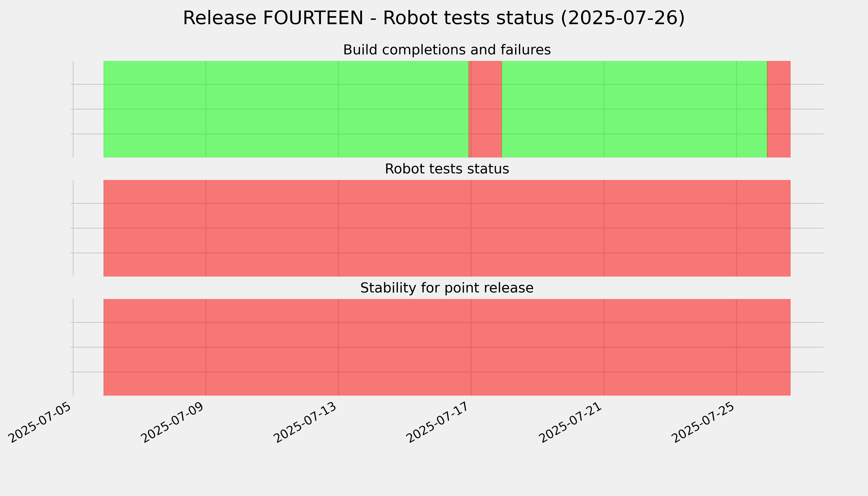The height and width of the screenshot is (496, 868).
Task: Click the 2025-07-25 x-axis date label
Action: (x=704, y=422)
